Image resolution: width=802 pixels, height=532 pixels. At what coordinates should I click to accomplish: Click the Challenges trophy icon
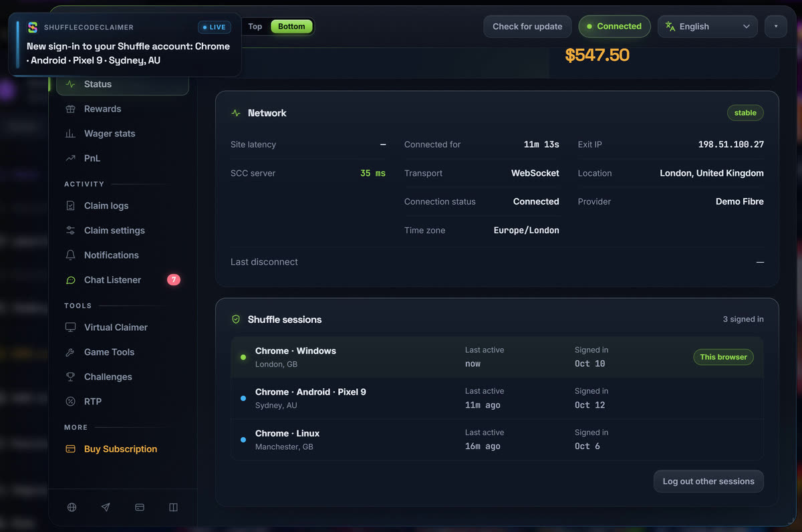(70, 377)
